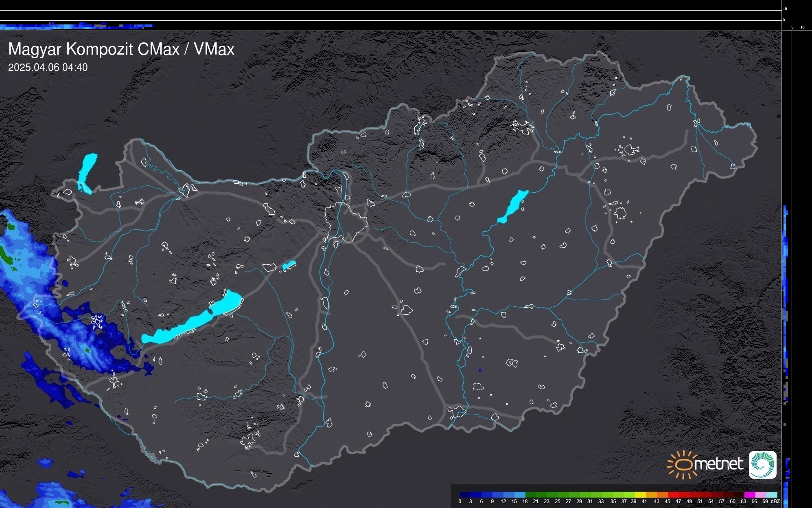The height and width of the screenshot is (508, 812).
Task: Select the cyan 69 dBZ legend swatch
Action: pyautogui.click(x=771, y=495)
